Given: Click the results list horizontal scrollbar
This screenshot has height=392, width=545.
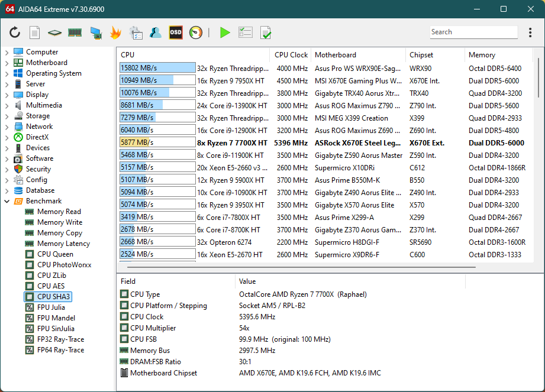Looking at the screenshot, I should tap(301, 267).
